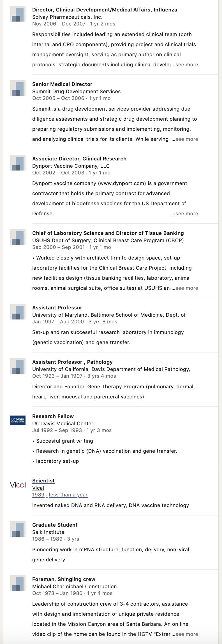
Task: Expand the Foreman, Shingling crew description
Action: [x=185, y=634]
